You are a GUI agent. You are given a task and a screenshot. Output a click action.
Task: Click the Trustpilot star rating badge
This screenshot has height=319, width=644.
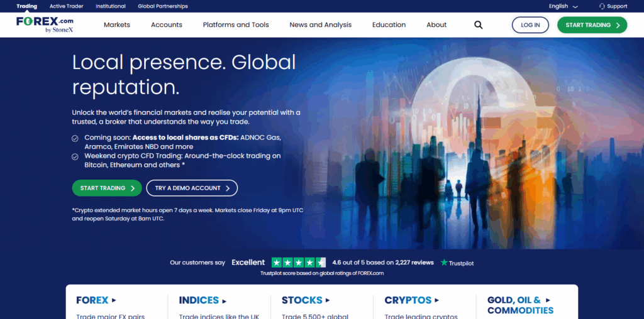(x=299, y=262)
